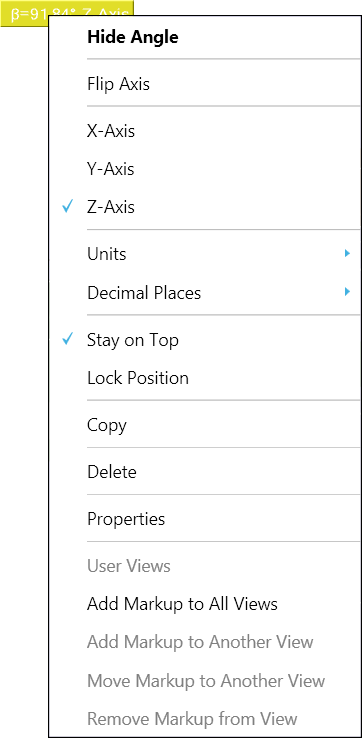Switch angle measurement to Y-Axis
This screenshot has height=738, width=362.
point(205,169)
